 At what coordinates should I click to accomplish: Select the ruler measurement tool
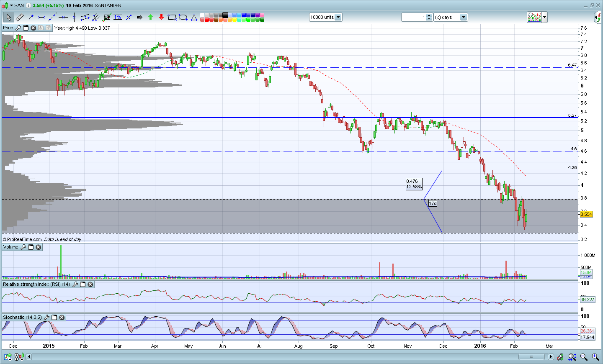[19, 17]
